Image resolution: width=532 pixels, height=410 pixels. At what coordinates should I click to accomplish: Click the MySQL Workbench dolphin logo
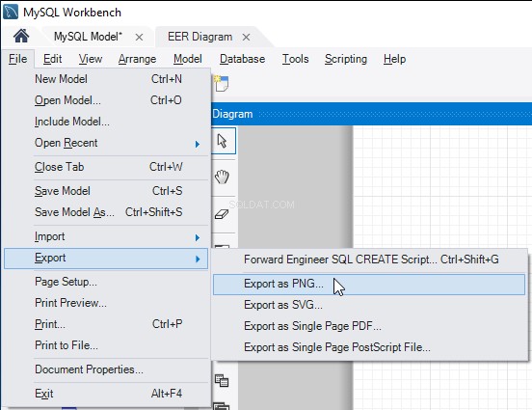pyautogui.click(x=11, y=12)
